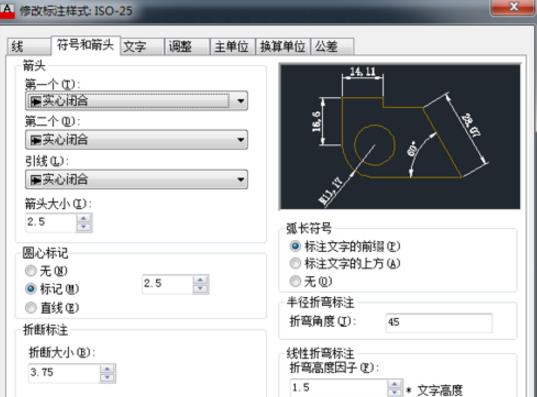This screenshot has width=537, height=397.
Task: Open the 公差 tab
Action: coord(332,46)
